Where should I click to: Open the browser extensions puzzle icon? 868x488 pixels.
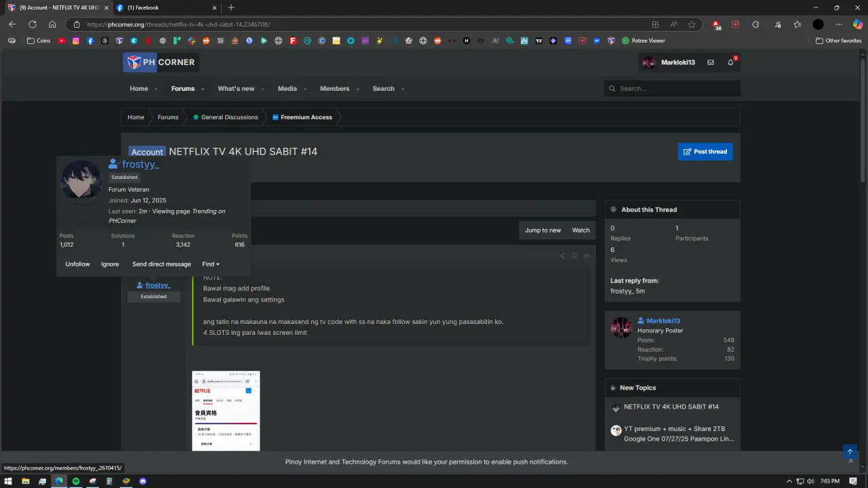755,24
